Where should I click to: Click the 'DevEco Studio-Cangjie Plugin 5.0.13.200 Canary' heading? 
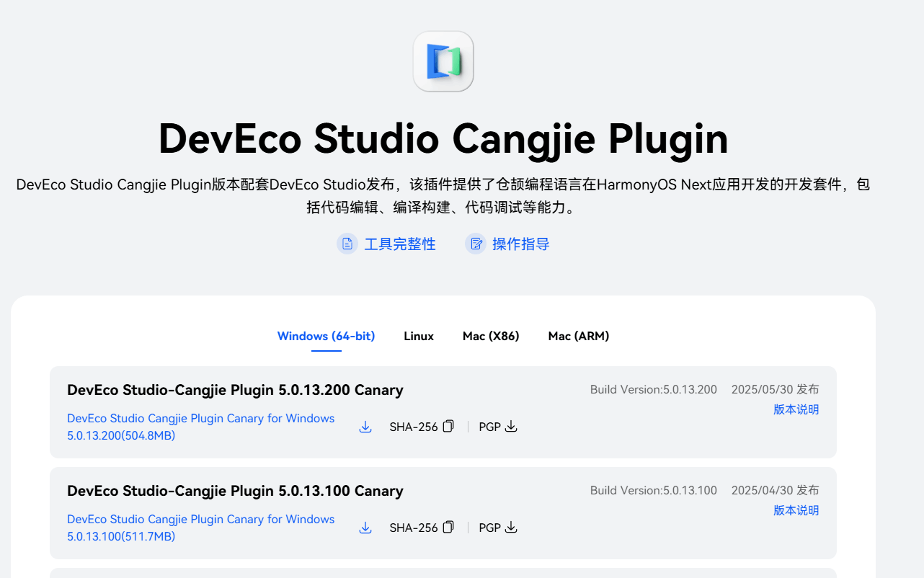tap(235, 390)
